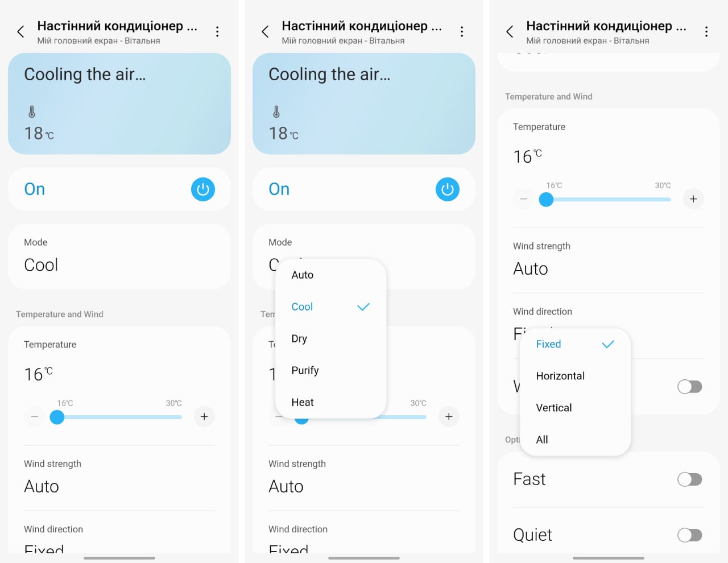Viewport: 728px width, 563px height.
Task: Tap the power icon in the left screen
Action: [203, 189]
